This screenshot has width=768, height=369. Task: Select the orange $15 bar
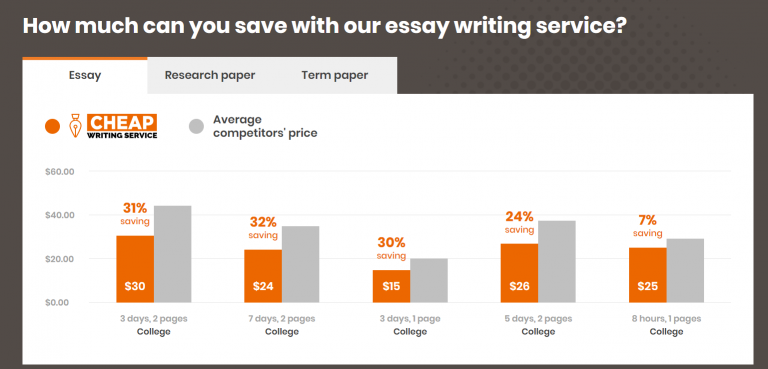[x=391, y=286]
